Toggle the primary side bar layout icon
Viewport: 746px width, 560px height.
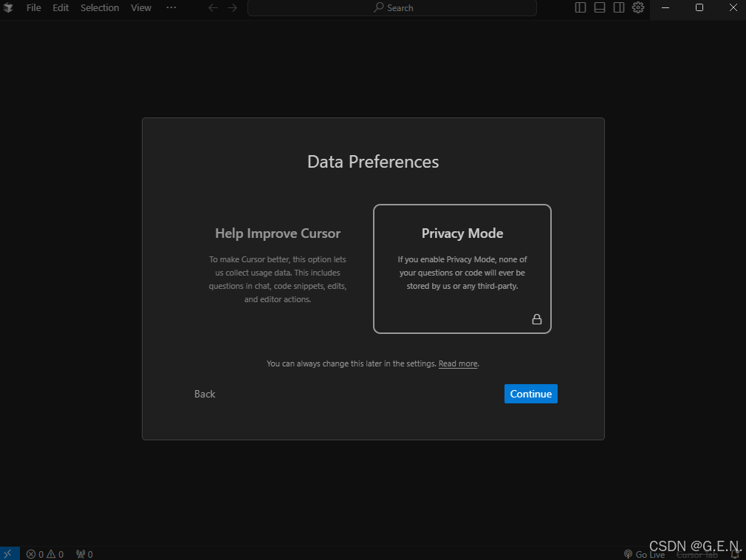[x=581, y=7]
